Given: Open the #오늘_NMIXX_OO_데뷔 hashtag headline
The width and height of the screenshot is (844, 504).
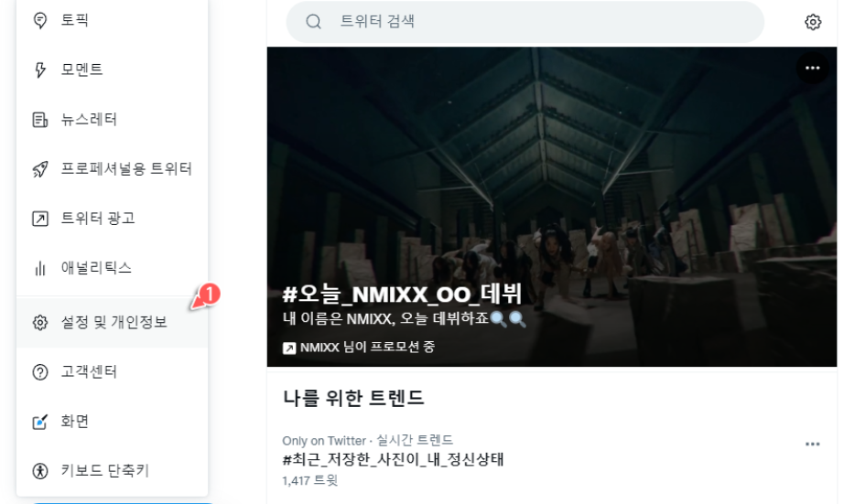Looking at the screenshot, I should [402, 295].
